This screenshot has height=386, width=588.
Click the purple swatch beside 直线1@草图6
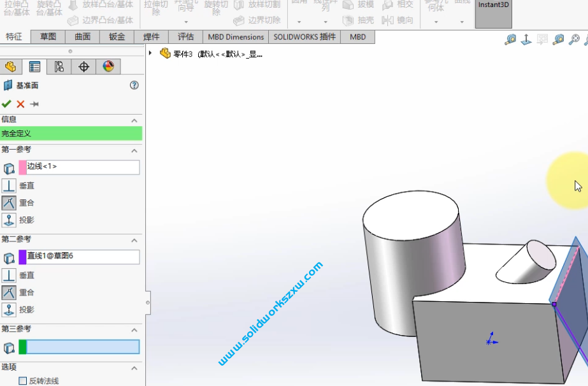click(x=22, y=257)
